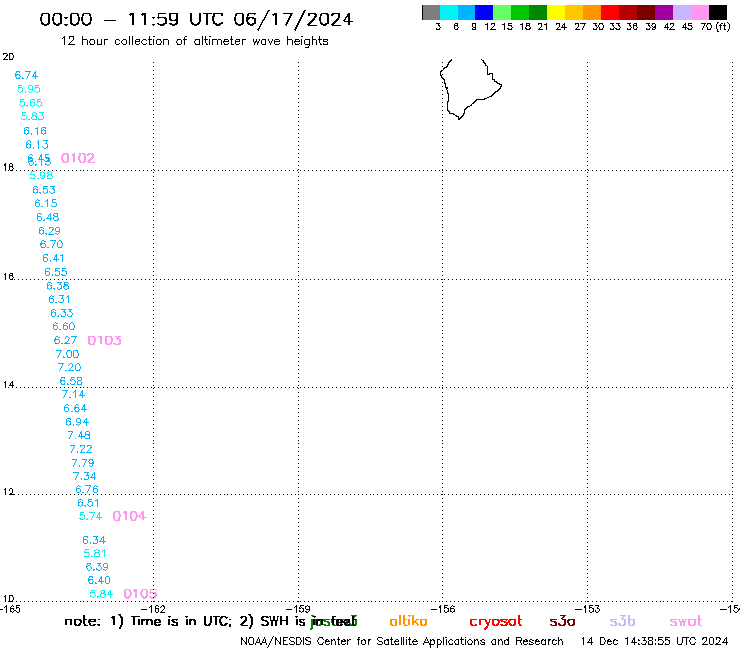Click the 's3a' satellite legend label
This screenshot has width=740, height=650.
pos(562,621)
